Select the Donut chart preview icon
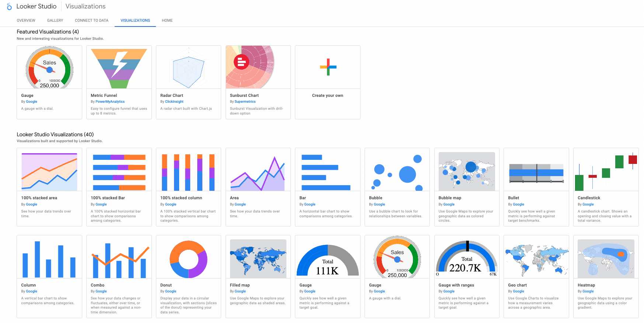The image size is (644, 323). click(x=188, y=259)
